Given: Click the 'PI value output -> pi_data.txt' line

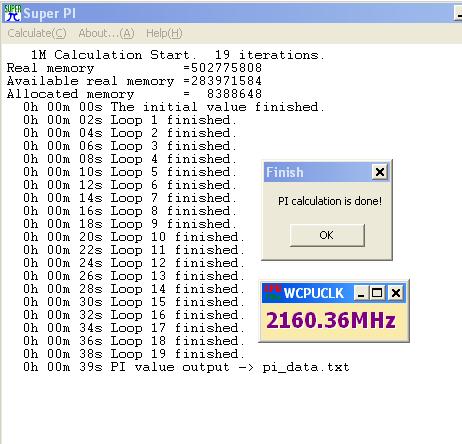Looking at the screenshot, I should (x=186, y=367).
